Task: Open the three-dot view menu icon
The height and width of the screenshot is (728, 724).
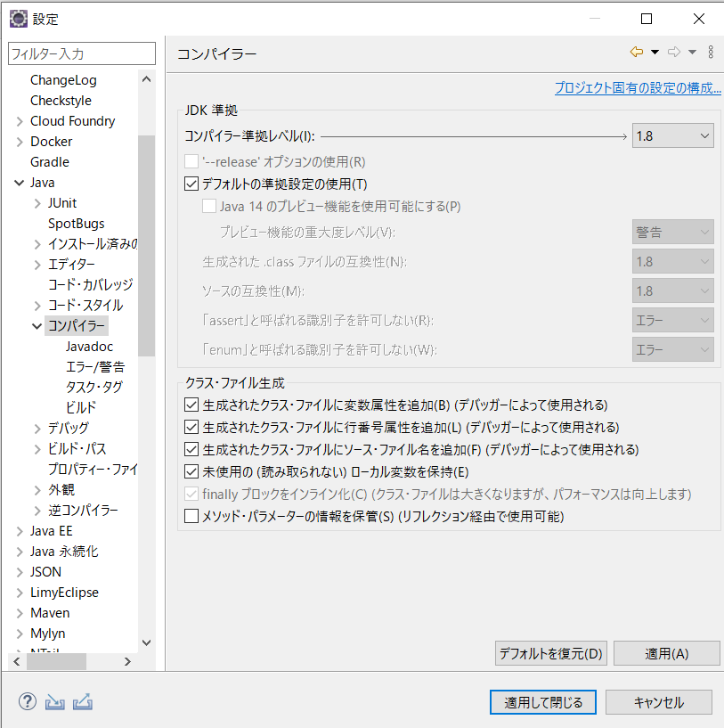Action: pos(711,52)
